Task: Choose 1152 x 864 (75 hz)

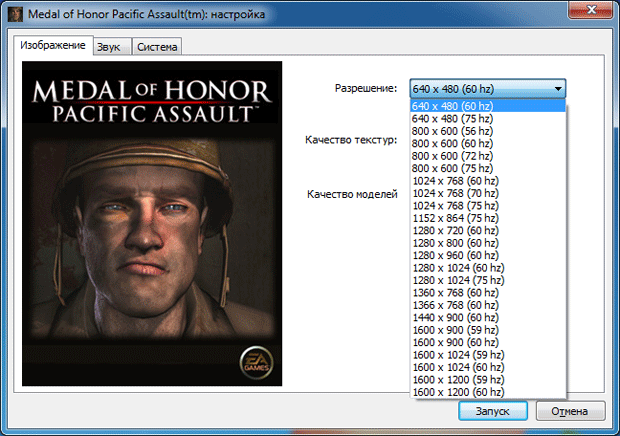Action: click(x=488, y=218)
